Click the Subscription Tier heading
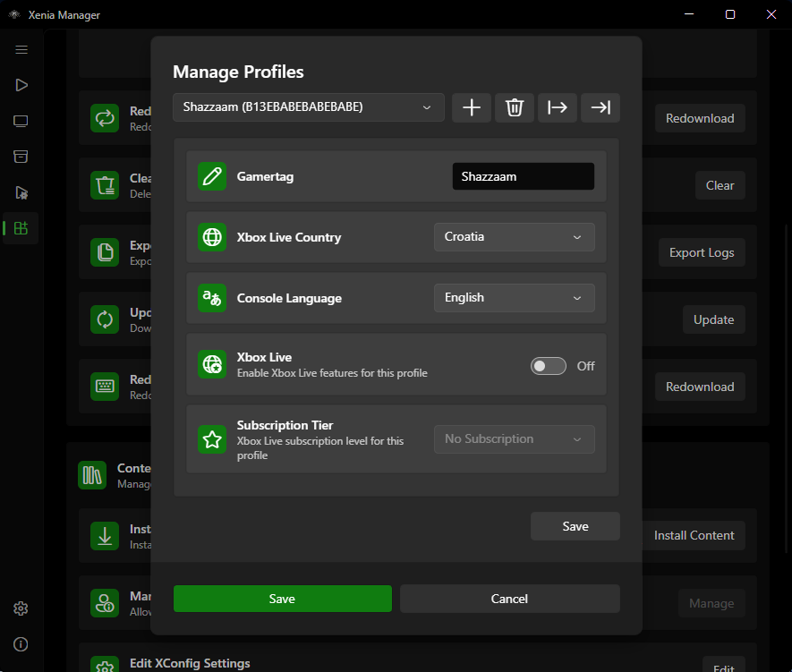The height and width of the screenshot is (672, 792). [285, 425]
